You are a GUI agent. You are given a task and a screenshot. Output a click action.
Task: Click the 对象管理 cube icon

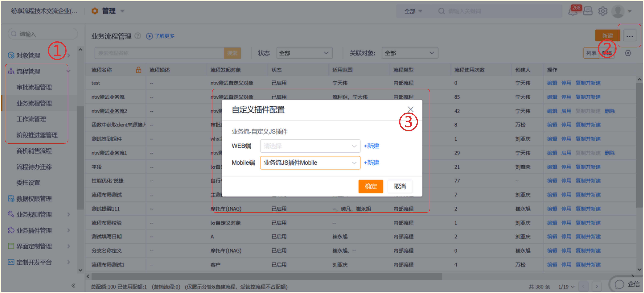point(11,55)
